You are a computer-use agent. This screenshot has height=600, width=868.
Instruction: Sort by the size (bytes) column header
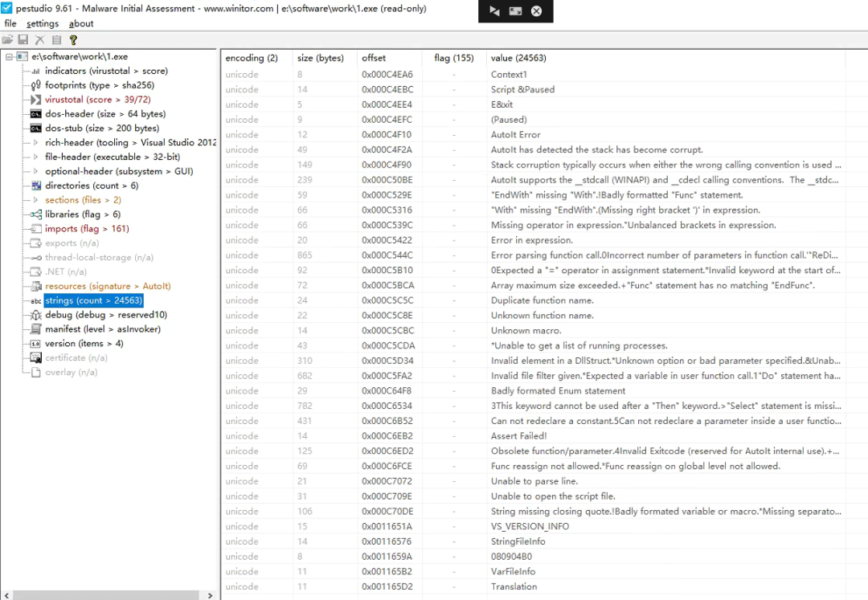325,58
